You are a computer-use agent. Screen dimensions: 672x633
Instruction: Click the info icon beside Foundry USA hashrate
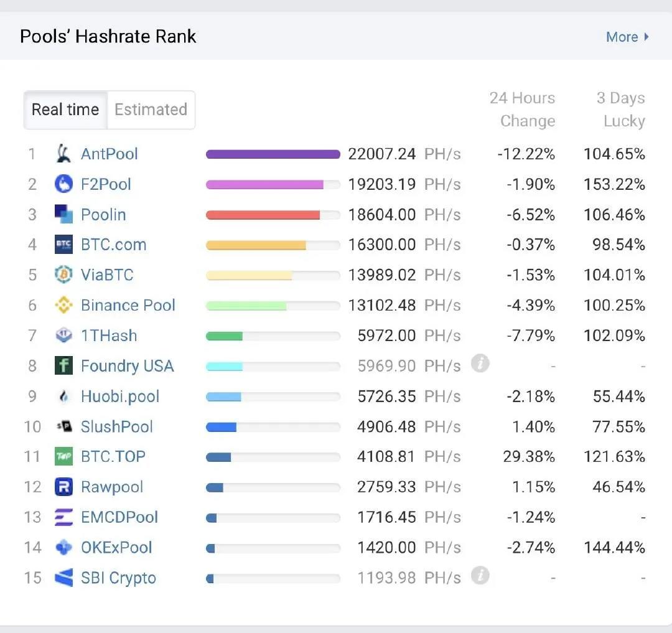coord(480,363)
